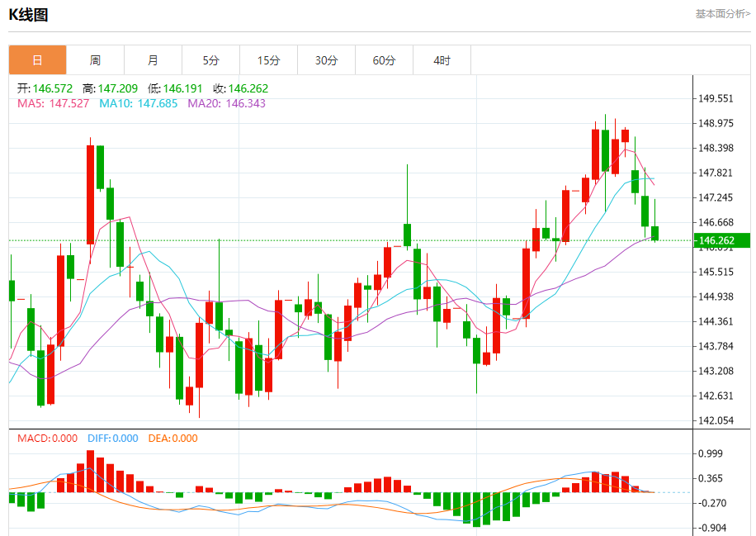The height and width of the screenshot is (536, 756).
Task: Click the 0.365 MACD axis label
Action: pos(711,478)
